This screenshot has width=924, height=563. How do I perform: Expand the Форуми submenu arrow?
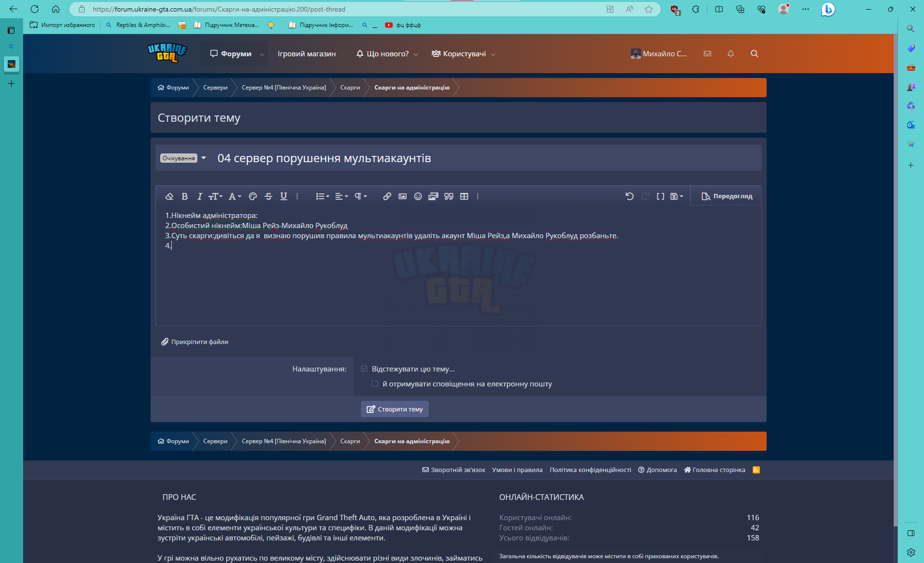pyautogui.click(x=262, y=54)
